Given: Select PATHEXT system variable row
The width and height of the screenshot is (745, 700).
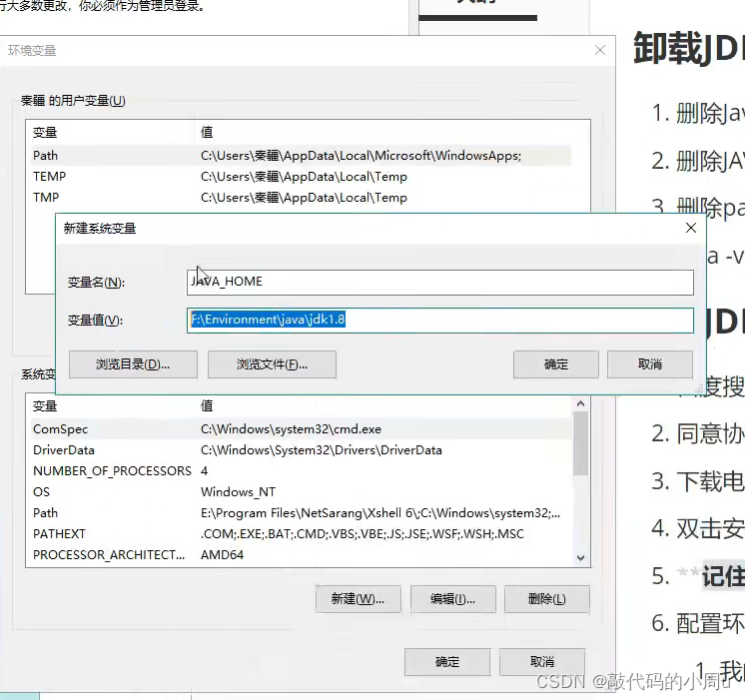Looking at the screenshot, I should click(302, 534).
